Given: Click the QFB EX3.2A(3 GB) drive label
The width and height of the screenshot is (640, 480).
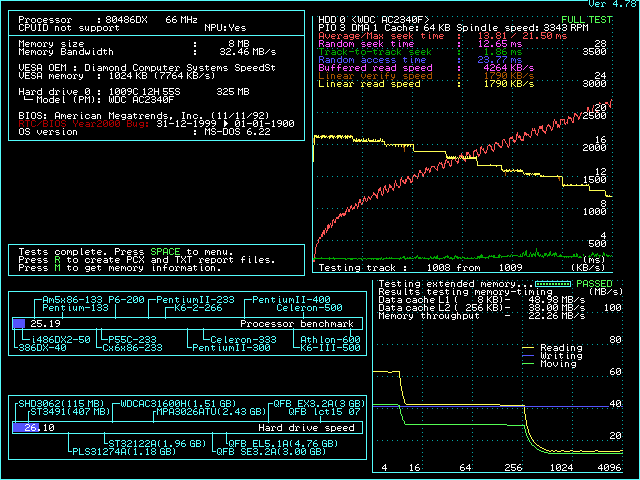Looking at the screenshot, I should [x=319, y=404].
